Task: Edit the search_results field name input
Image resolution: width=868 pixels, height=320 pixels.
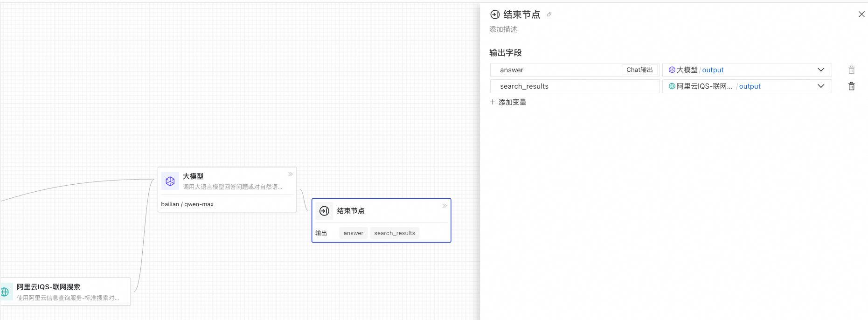Action: pyautogui.click(x=575, y=86)
